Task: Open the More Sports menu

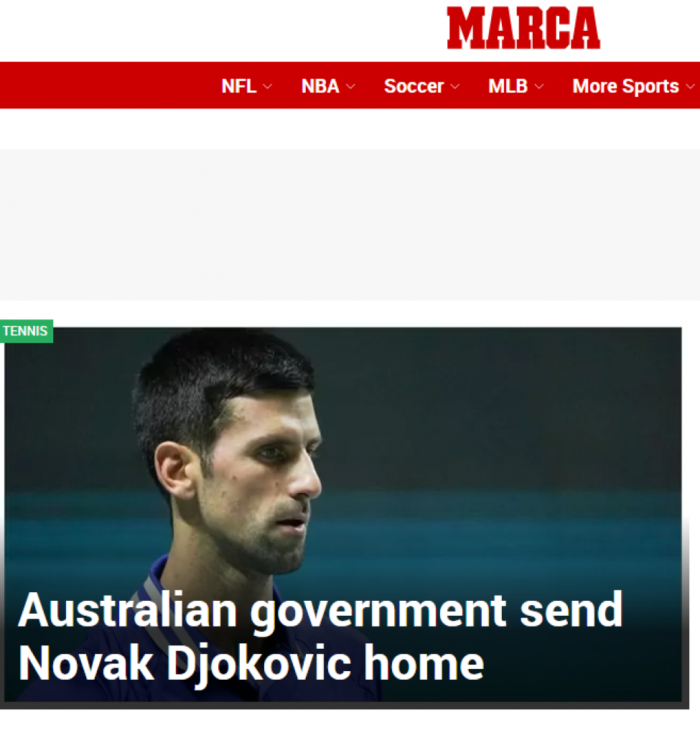Action: [625, 86]
